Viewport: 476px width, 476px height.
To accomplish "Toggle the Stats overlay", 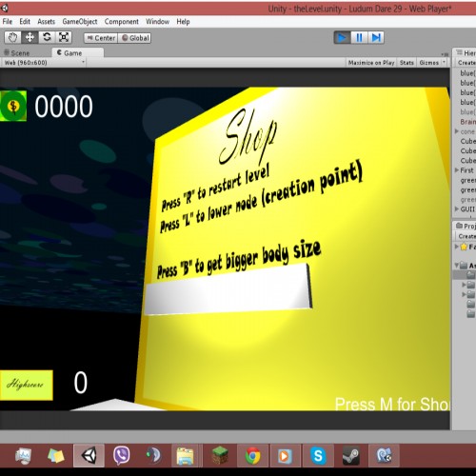I will point(407,63).
